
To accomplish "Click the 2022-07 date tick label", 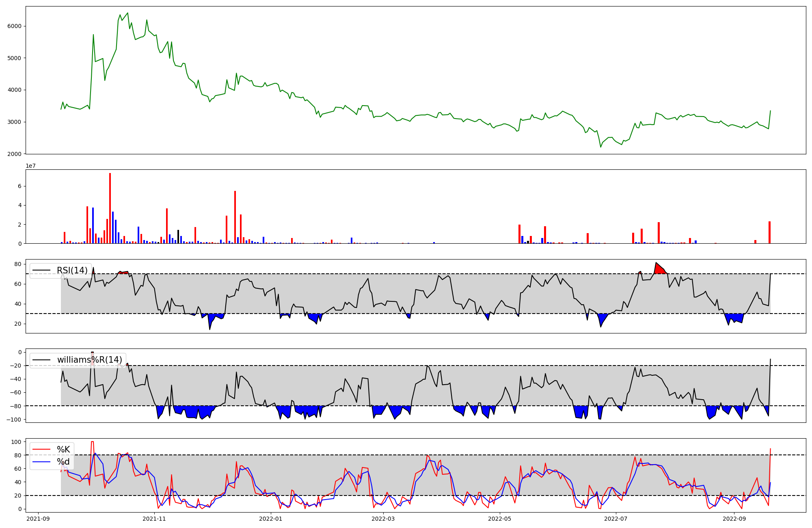I will pyautogui.click(x=616, y=519).
